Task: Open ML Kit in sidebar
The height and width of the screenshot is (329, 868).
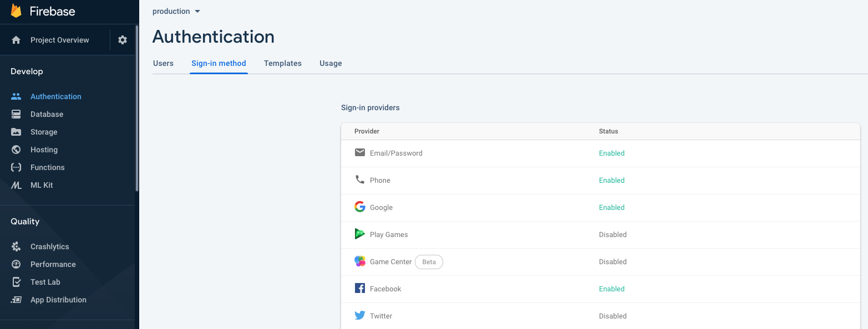Action: tap(42, 185)
